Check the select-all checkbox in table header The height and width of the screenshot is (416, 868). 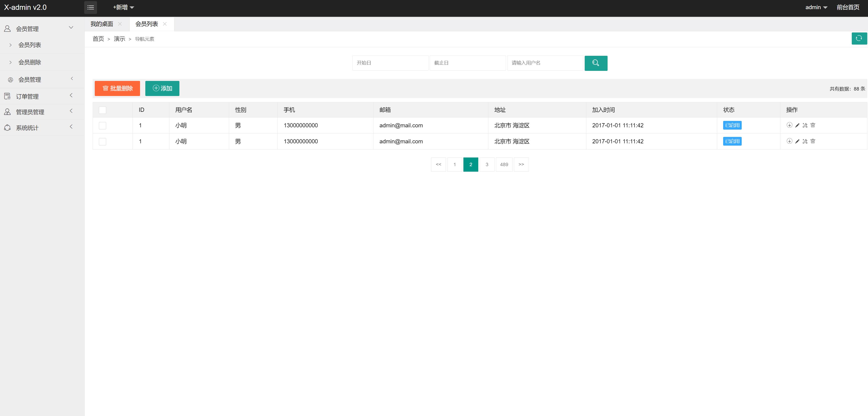pos(103,110)
